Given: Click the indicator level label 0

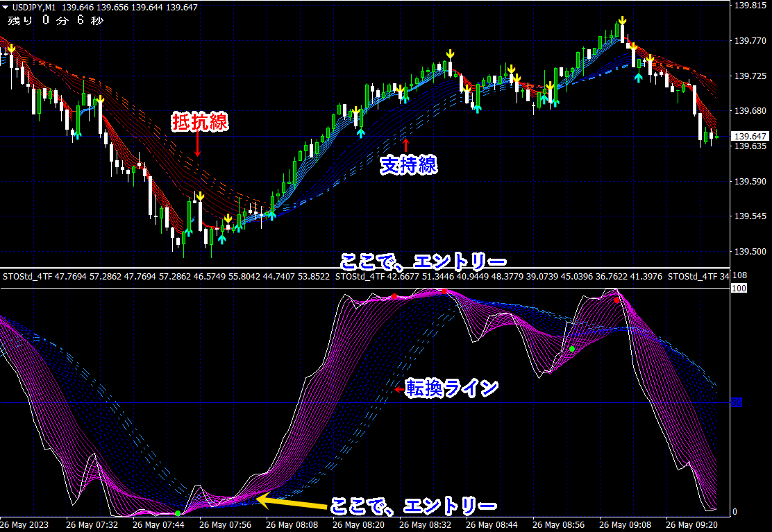Looking at the screenshot, I should click(735, 512).
